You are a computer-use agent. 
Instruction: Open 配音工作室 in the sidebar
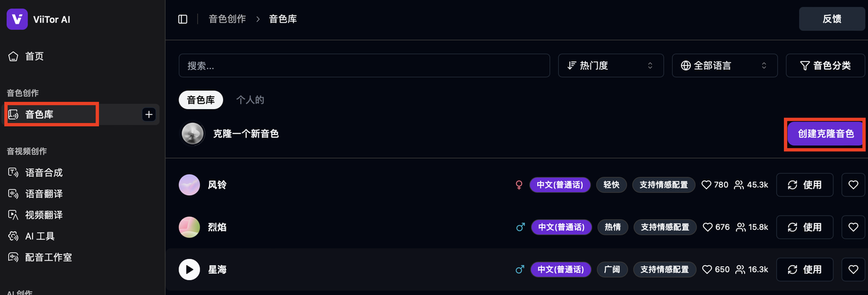48,258
